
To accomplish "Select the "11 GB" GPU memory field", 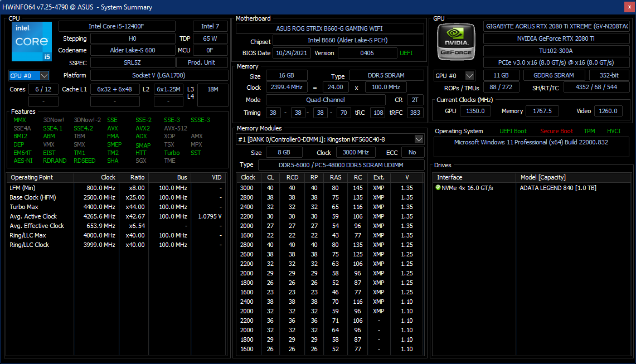I will pos(501,75).
